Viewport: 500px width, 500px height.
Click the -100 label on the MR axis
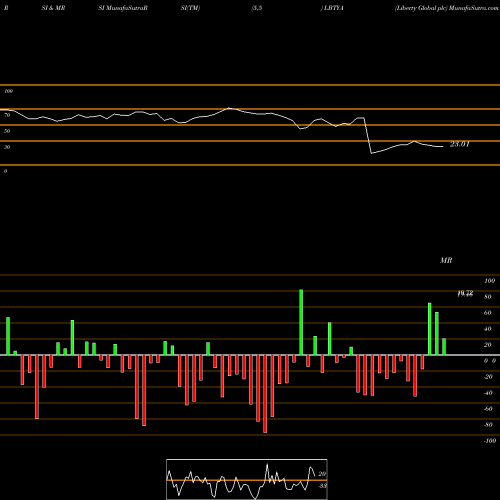[x=489, y=441]
